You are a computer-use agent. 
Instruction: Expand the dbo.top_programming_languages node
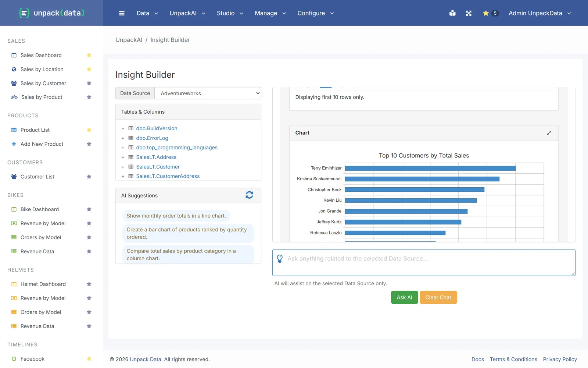coord(123,148)
